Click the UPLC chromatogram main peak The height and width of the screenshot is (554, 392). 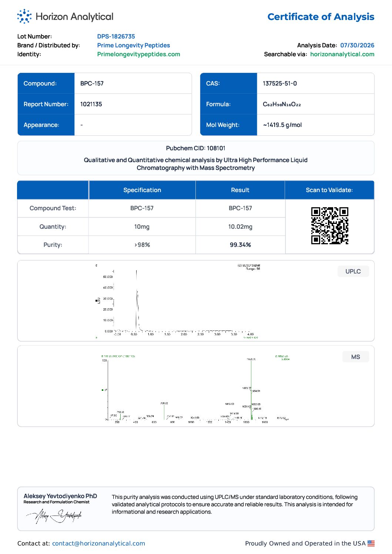click(x=137, y=300)
